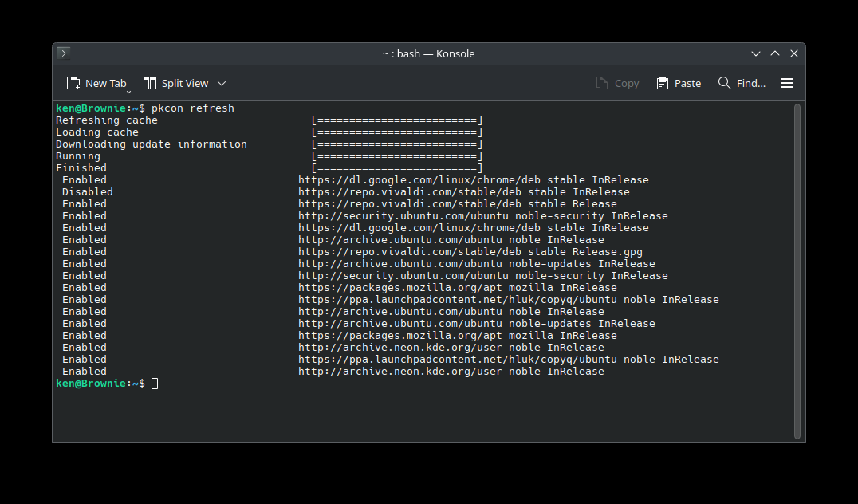858x504 pixels.
Task: Click the 'Refreshing cache' line
Action: pyautogui.click(x=107, y=120)
